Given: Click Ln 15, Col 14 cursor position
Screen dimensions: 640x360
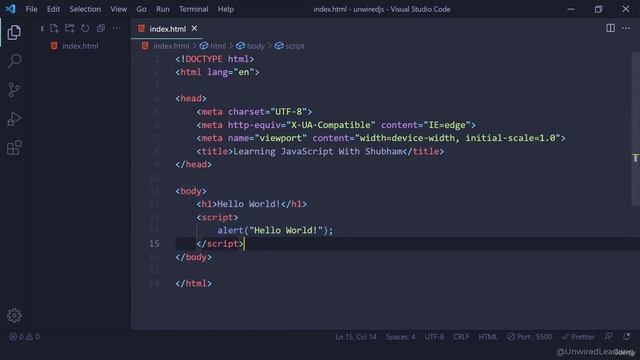Looking at the screenshot, I should point(356,337).
